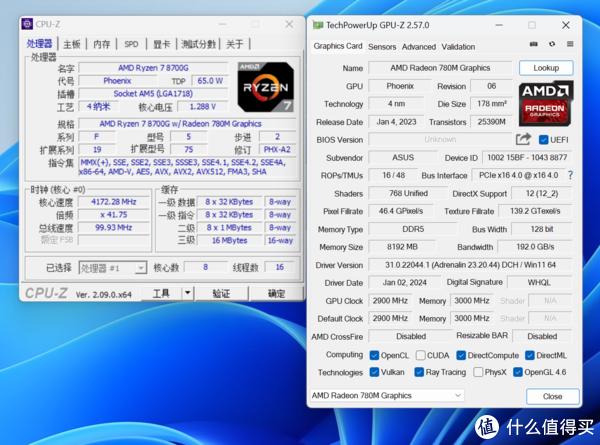Click the Close button in GPU-Z
Image resolution: width=600 pixels, height=445 pixels.
pos(553,396)
